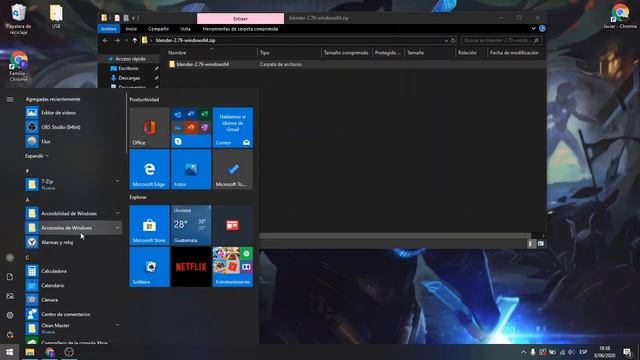Switch to large icons view button
Image resolution: width=640 pixels, height=360 pixels.
point(540,244)
